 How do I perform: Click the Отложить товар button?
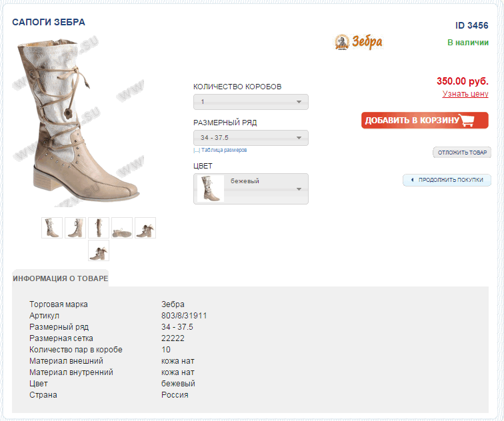pos(462,153)
